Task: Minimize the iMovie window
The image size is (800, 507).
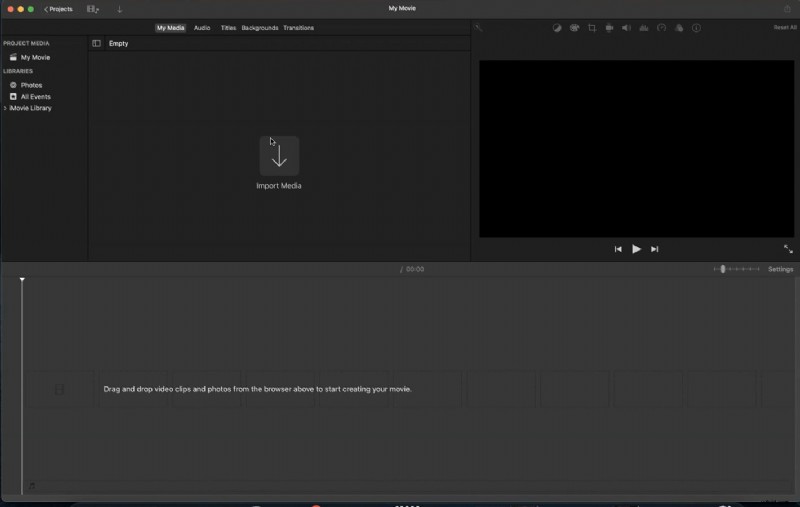Action: tap(20, 9)
